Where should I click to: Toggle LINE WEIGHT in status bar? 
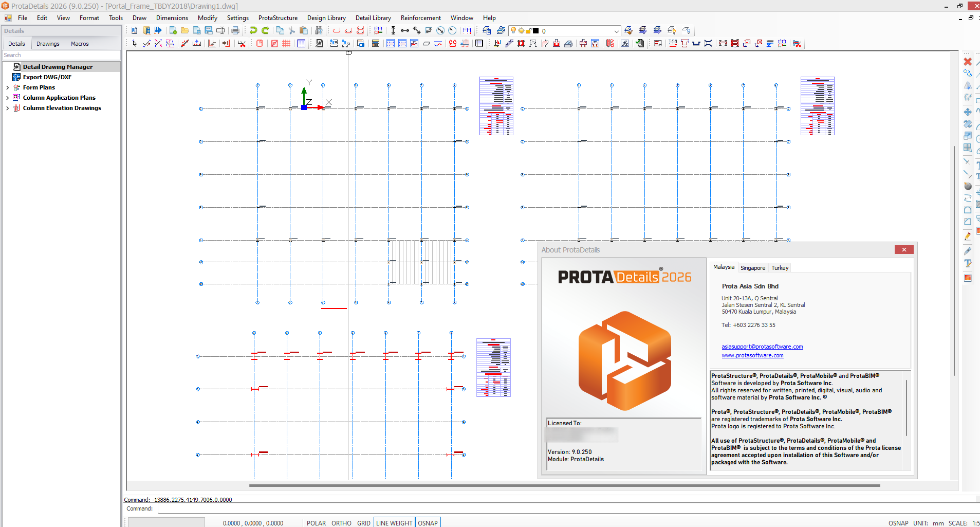394,523
